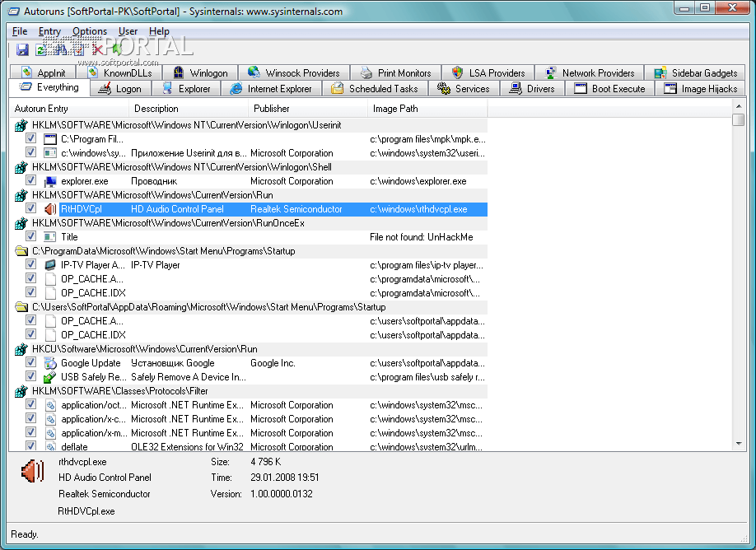The width and height of the screenshot is (756, 550).
Task: Click the Title entry icon under RunOnceEx
Action: 50,237
